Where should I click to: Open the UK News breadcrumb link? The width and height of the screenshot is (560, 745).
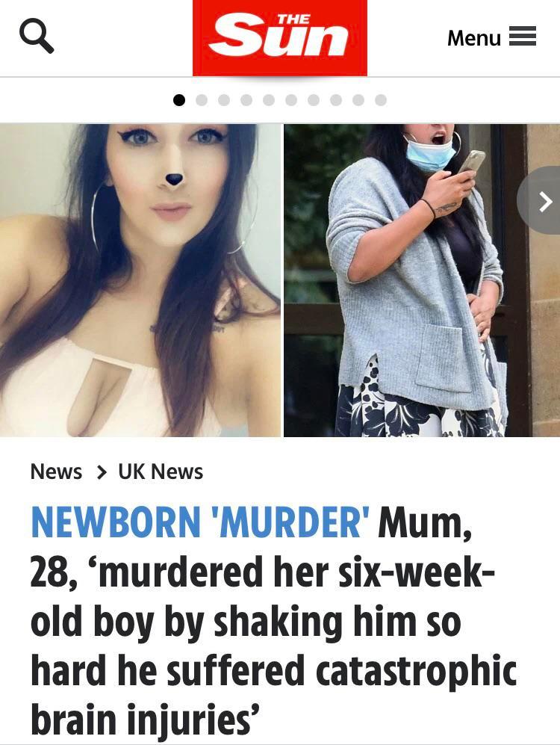pos(161,472)
